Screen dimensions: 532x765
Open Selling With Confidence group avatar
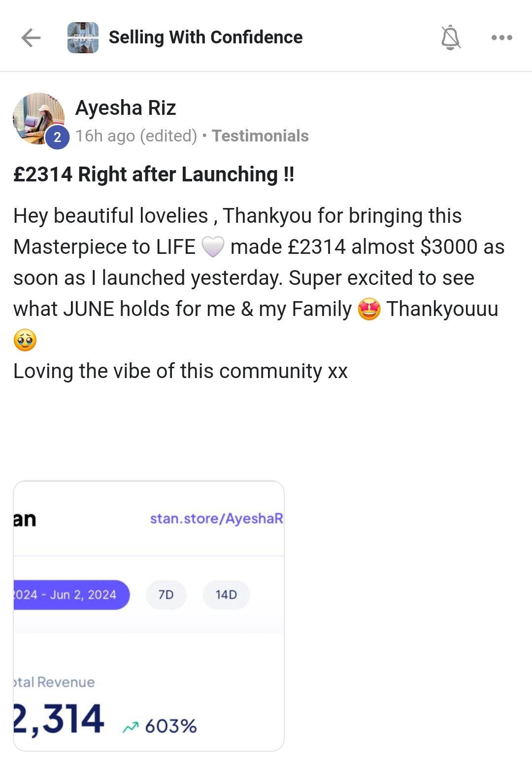(x=83, y=37)
